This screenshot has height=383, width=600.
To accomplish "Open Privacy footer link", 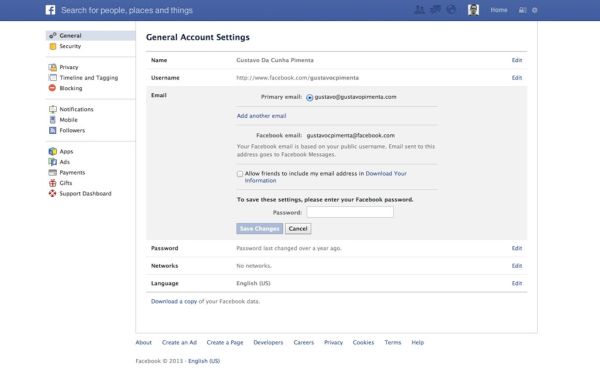I will coord(334,342).
